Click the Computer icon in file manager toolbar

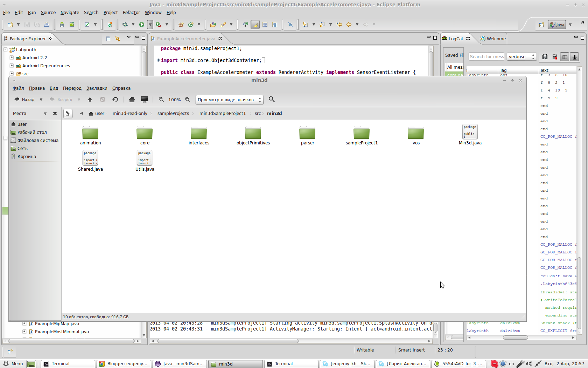[x=145, y=100]
